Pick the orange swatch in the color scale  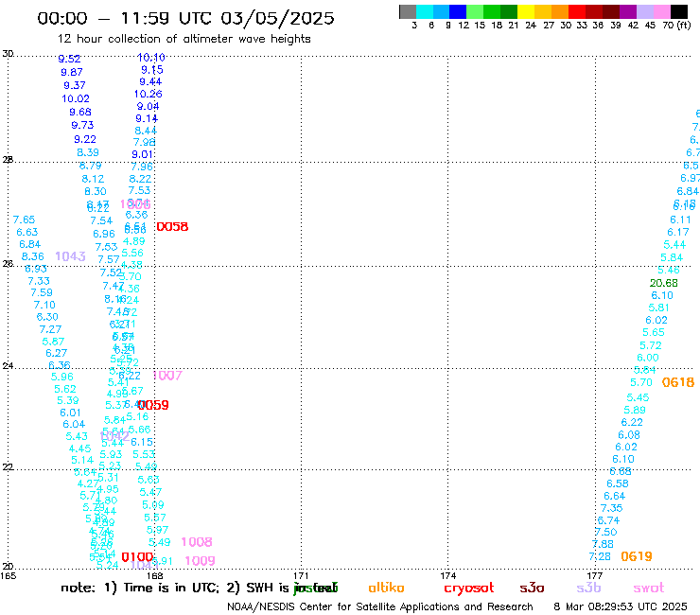tap(560, 11)
